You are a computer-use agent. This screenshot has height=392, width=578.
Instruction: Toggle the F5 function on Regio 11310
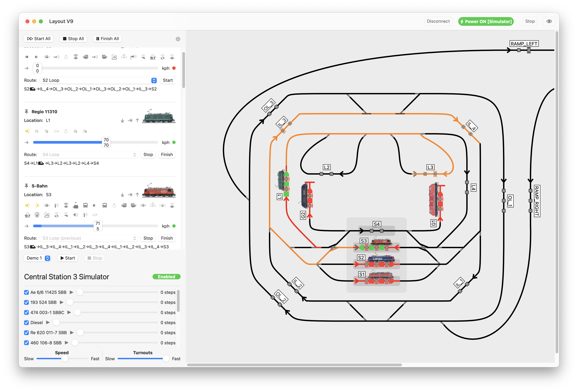(x=76, y=131)
